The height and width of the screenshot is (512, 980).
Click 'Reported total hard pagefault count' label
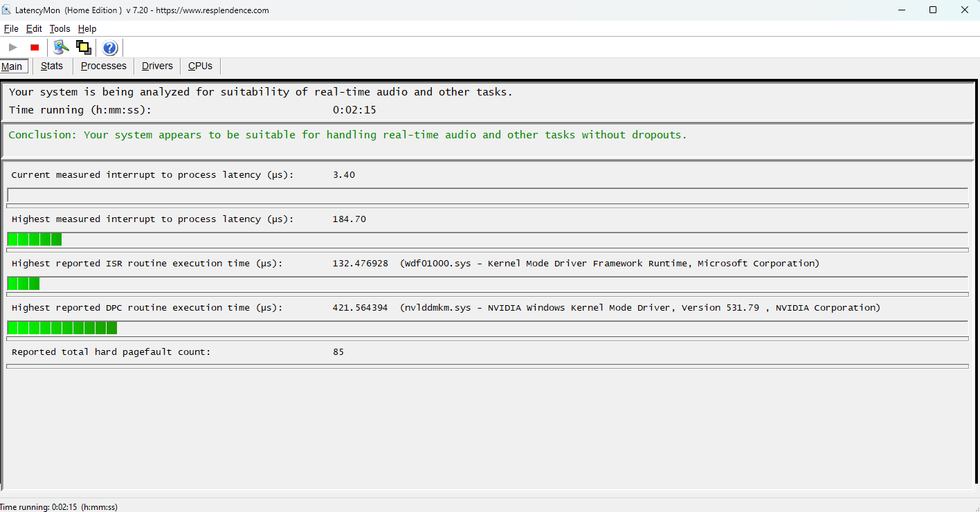(111, 352)
